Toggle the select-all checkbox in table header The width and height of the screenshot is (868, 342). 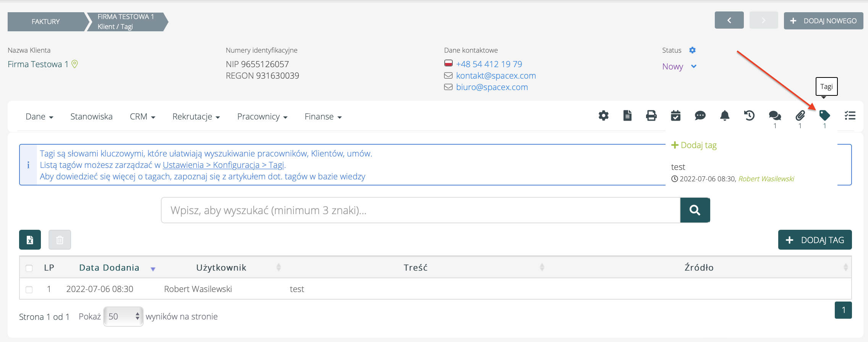(x=29, y=268)
